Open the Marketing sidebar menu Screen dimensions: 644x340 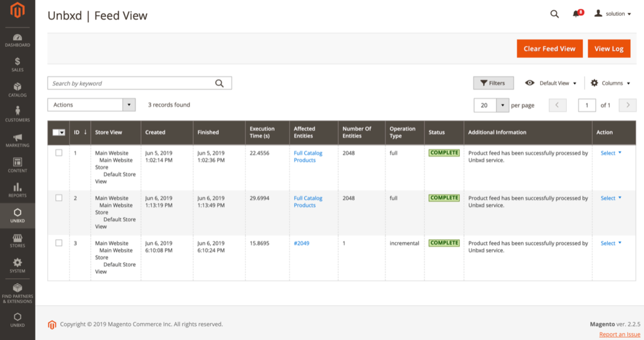click(17, 141)
